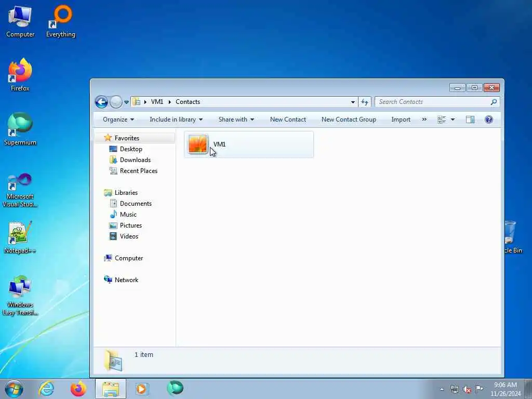Show additional toolbar commands chevron

pyautogui.click(x=424, y=119)
